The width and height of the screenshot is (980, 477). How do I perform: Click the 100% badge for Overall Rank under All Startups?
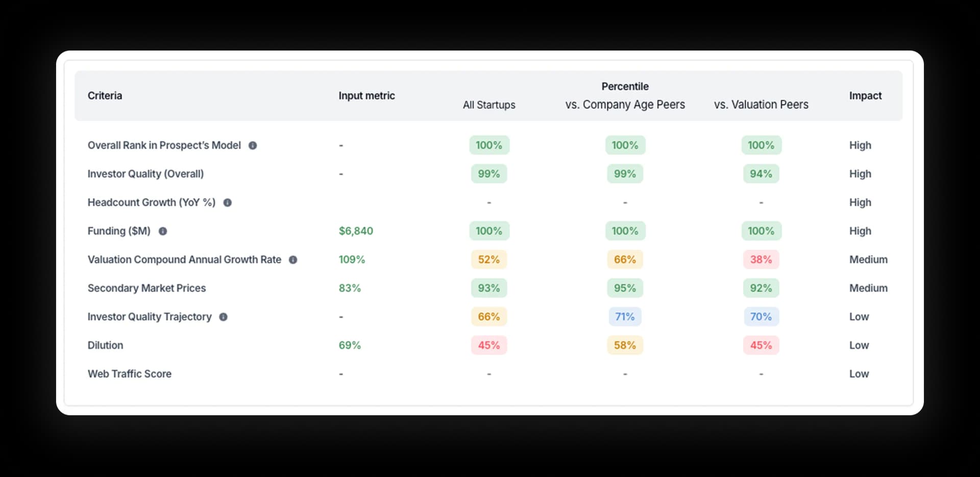[x=488, y=145]
